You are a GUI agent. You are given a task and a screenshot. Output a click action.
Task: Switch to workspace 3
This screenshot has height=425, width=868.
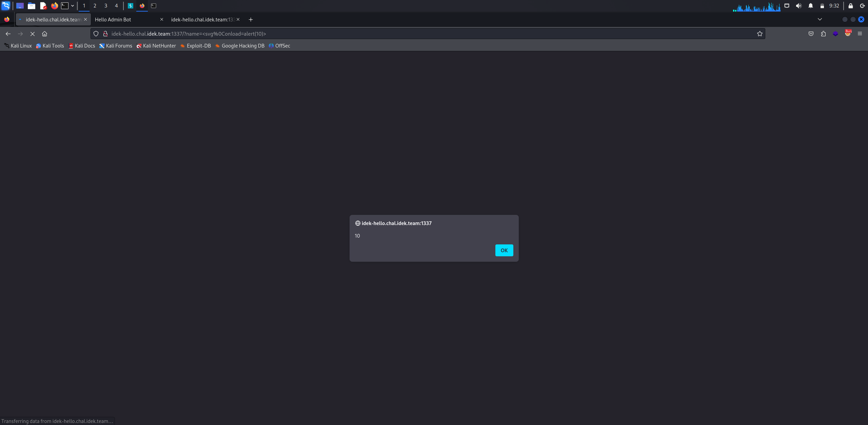[x=106, y=6]
